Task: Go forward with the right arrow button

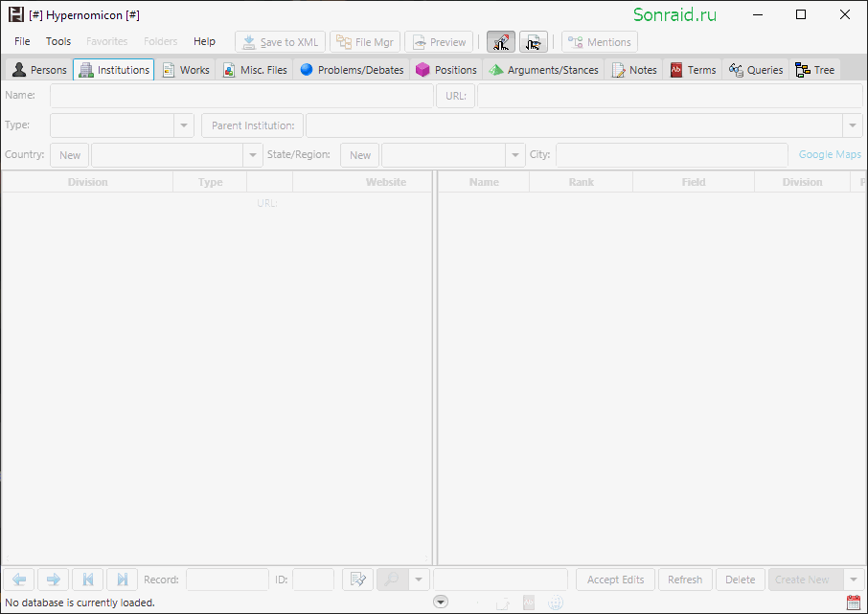Action: click(x=53, y=580)
